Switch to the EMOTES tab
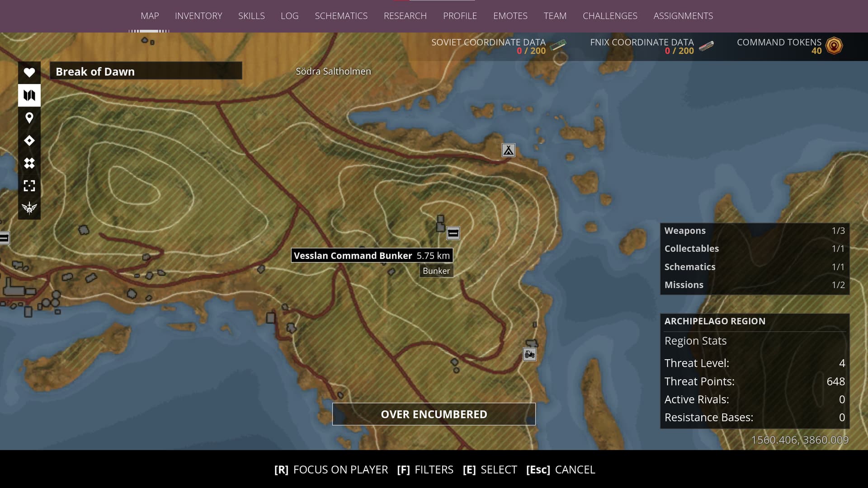 (x=510, y=16)
